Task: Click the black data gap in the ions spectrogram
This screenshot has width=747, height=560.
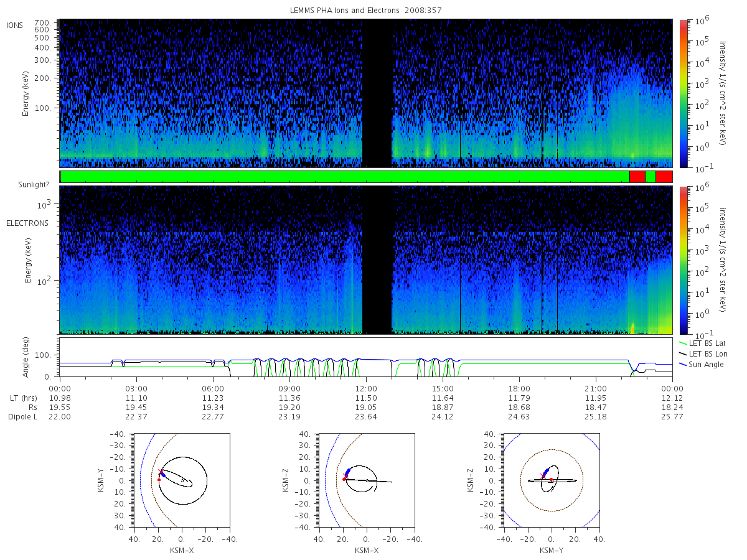Action: pos(377,93)
